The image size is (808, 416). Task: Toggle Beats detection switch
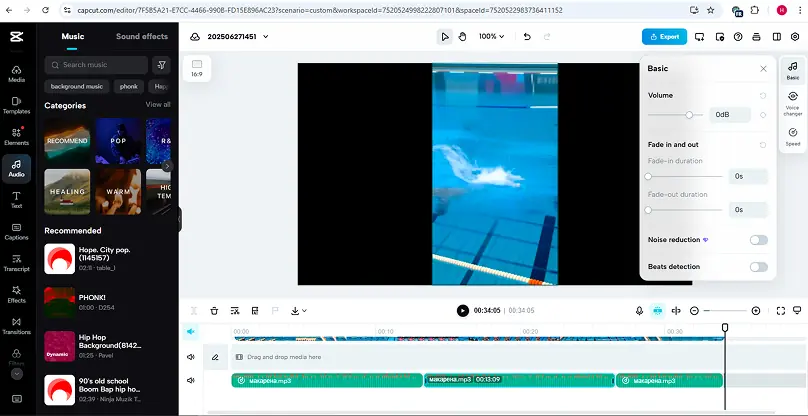759,267
